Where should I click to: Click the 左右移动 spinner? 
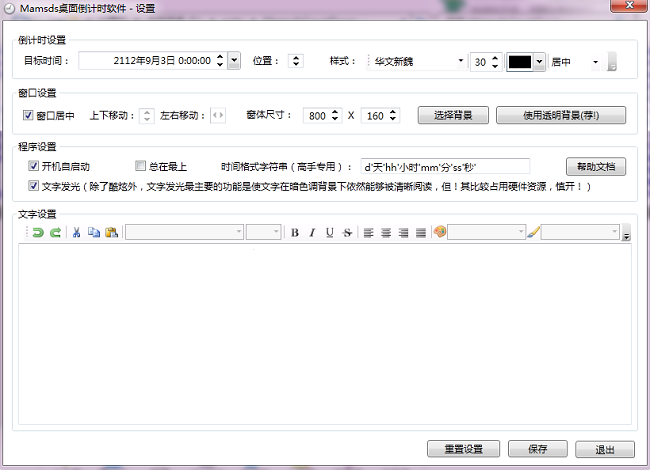pyautogui.click(x=218, y=115)
